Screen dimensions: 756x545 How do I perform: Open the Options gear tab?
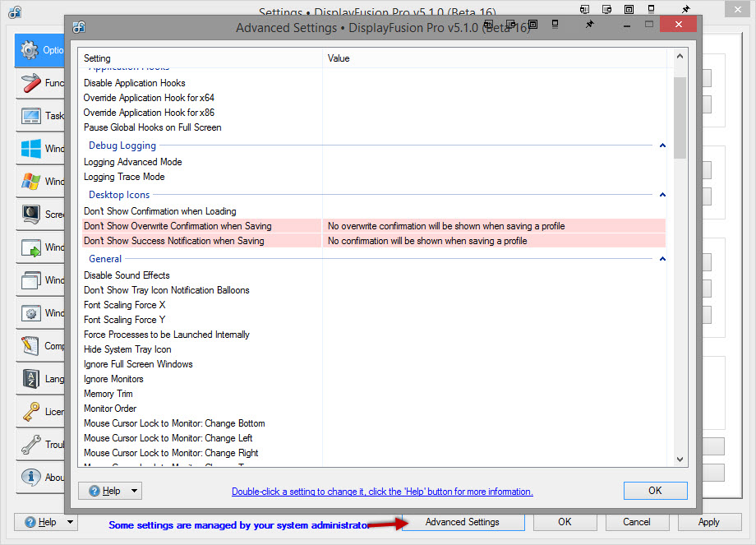pyautogui.click(x=30, y=50)
